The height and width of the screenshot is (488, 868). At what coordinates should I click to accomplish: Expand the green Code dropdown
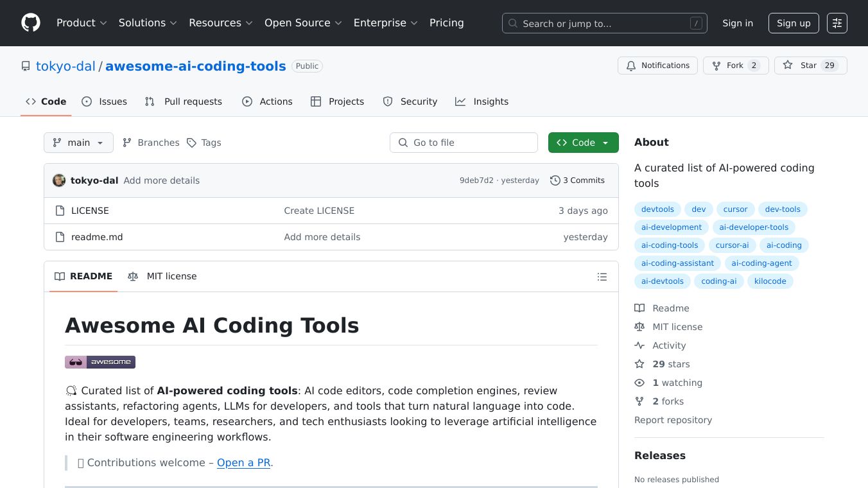(583, 143)
